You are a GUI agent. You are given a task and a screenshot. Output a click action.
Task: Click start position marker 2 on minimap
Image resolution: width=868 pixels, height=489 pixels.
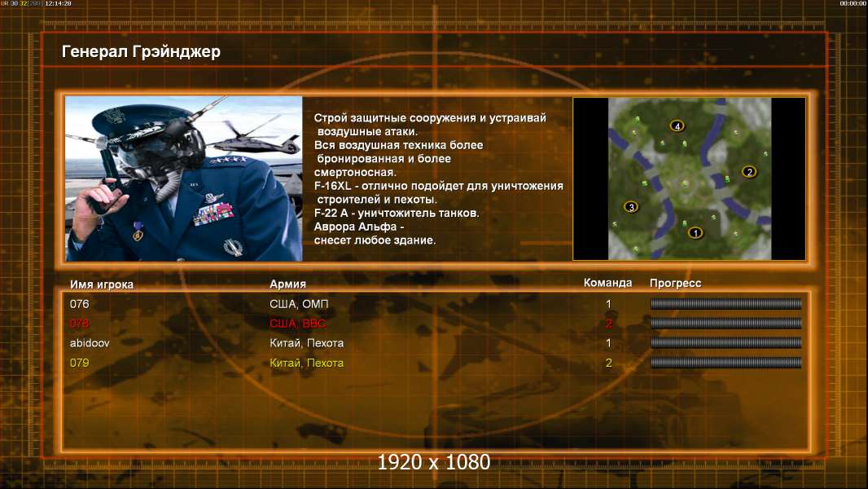[749, 172]
